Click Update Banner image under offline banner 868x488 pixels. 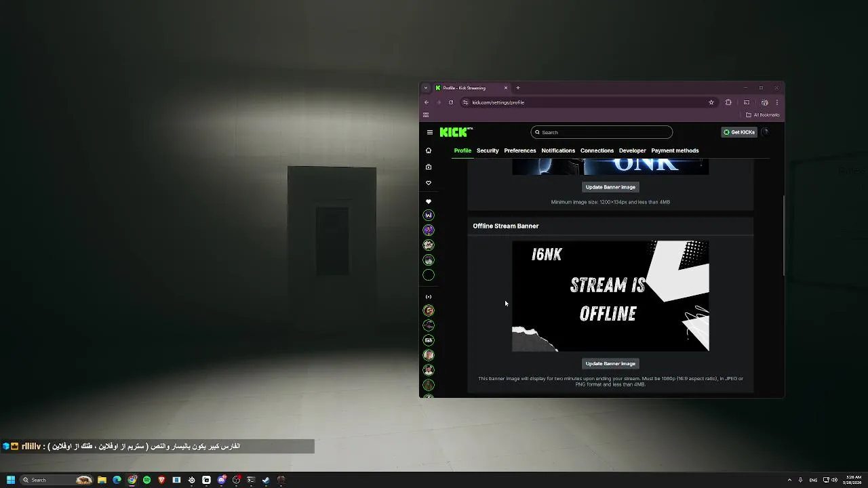[x=610, y=363]
